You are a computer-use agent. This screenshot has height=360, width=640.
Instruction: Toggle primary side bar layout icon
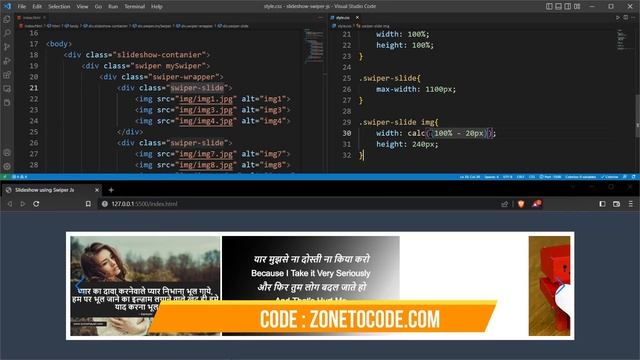[x=549, y=6]
